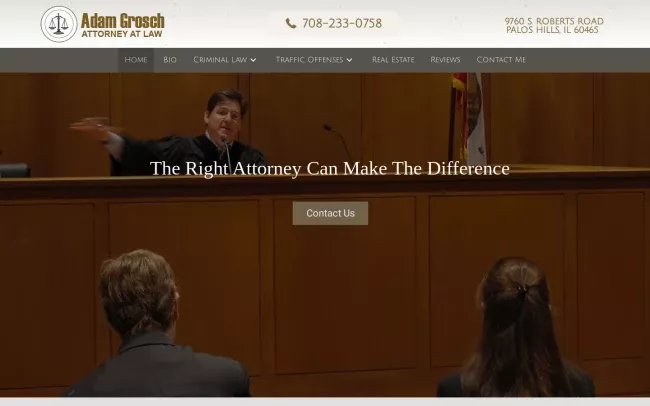Expand the Traffic Offenses chevron arrow
Viewport: 650px width, 406px height.
(349, 60)
